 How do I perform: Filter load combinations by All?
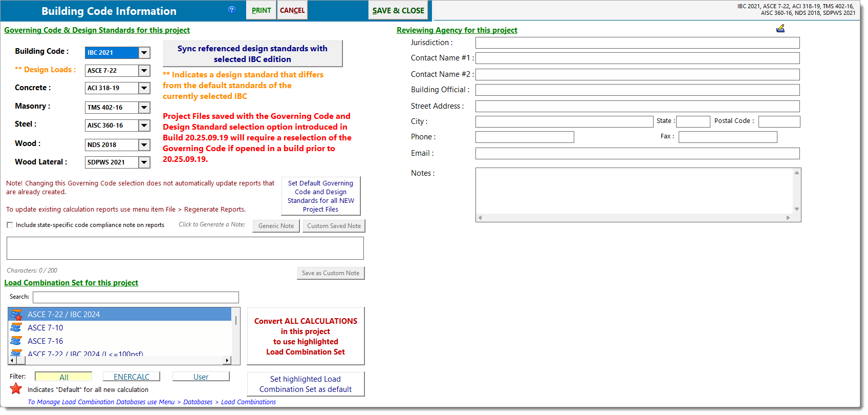[x=63, y=377]
